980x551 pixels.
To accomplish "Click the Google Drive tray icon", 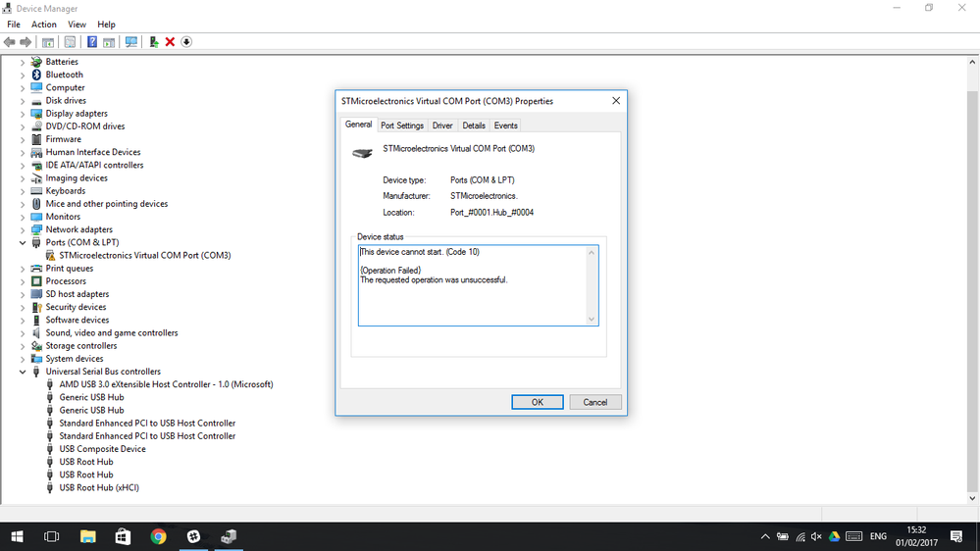I will click(834, 536).
